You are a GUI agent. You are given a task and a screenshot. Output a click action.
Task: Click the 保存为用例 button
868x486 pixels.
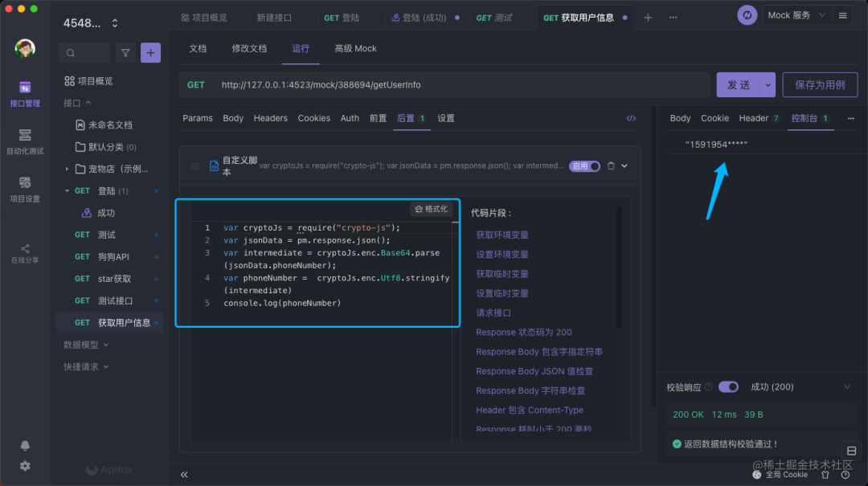[x=819, y=85]
